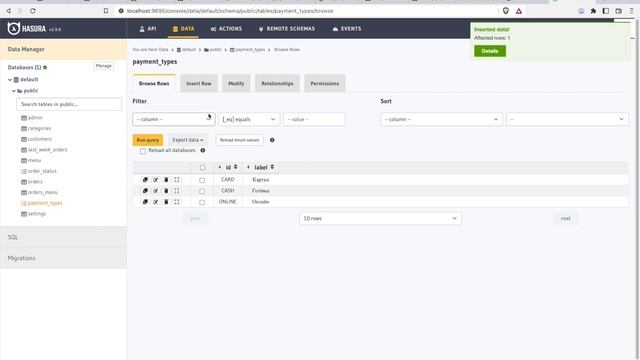
Task: Switch to Permissions tab
Action: pyautogui.click(x=324, y=83)
